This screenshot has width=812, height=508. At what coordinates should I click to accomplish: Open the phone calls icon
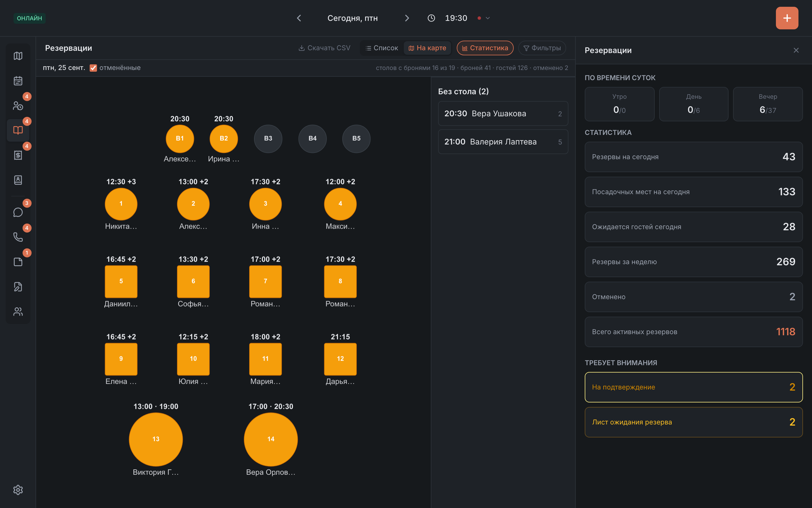pyautogui.click(x=18, y=237)
